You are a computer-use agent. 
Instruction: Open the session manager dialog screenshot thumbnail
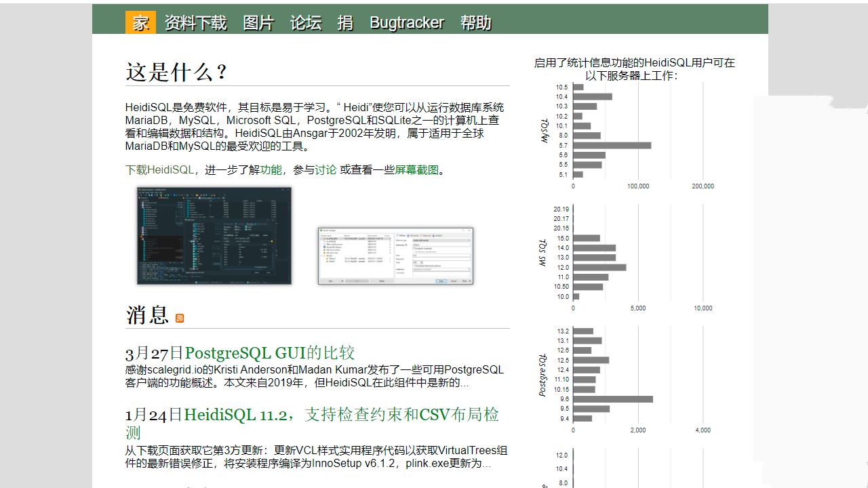click(x=395, y=255)
